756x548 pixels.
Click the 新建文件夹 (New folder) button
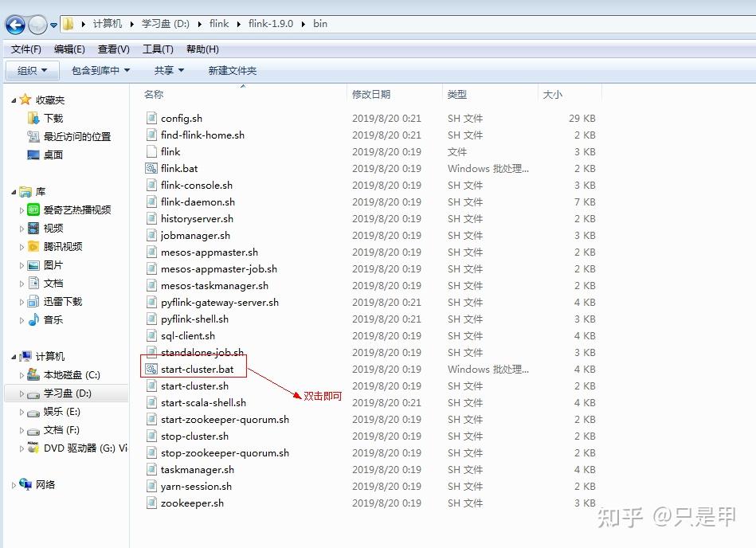click(x=233, y=70)
